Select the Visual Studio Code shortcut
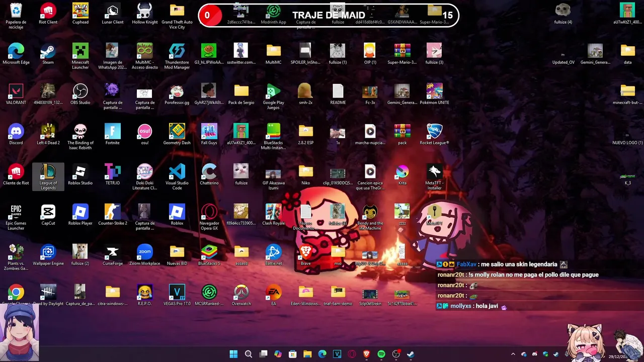Screen dimensions: 644x362 point(177,177)
